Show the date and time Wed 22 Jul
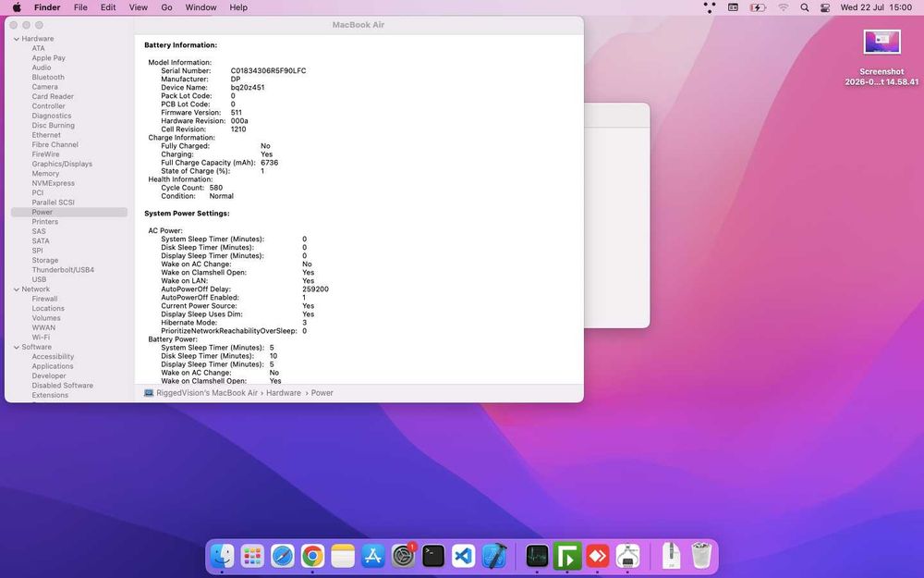The height and width of the screenshot is (578, 924). [876, 7]
